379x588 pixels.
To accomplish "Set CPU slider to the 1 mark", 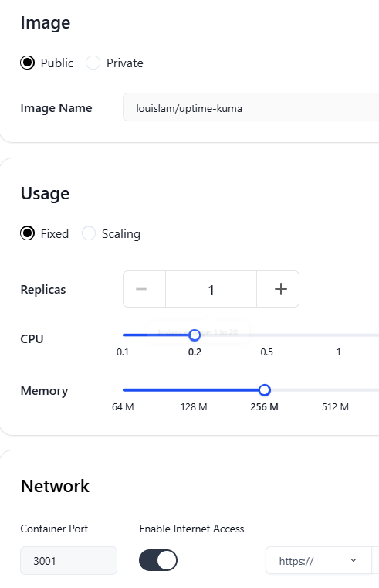I will tap(339, 335).
